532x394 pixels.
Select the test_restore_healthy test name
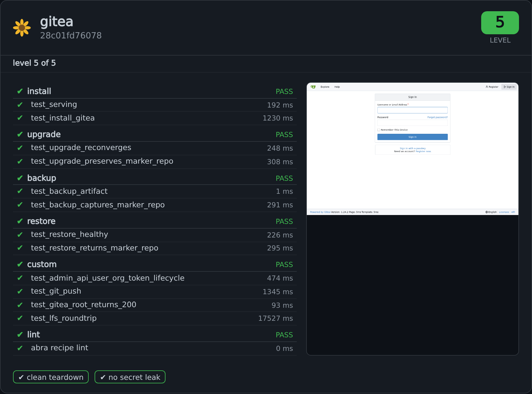click(69, 235)
